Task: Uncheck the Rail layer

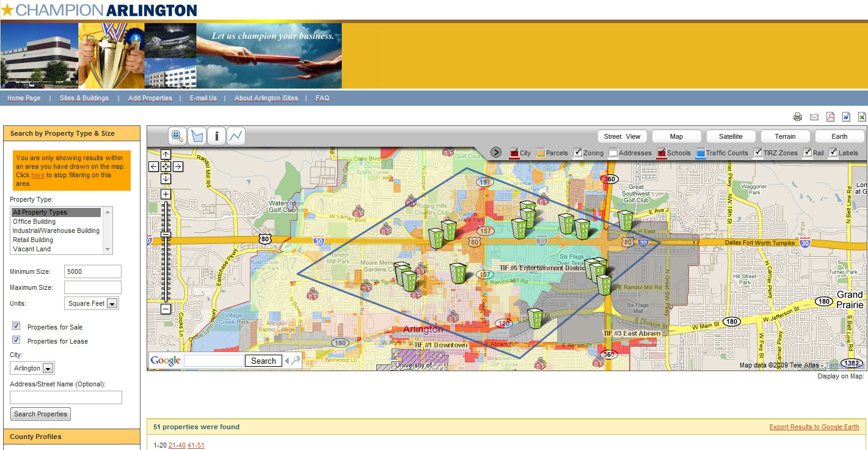Action: (808, 153)
